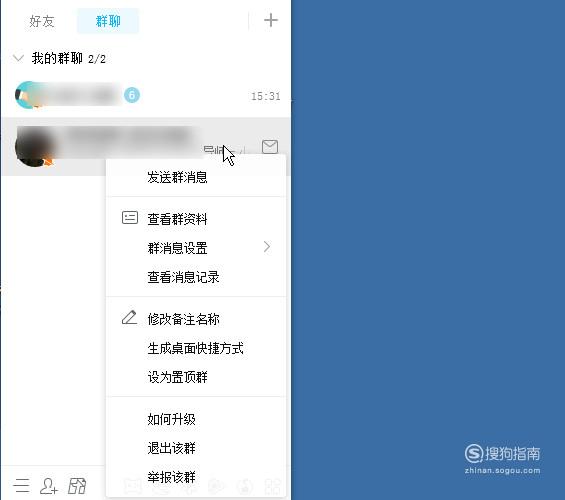Viewport: 565px width, 500px height.
Task: Click the plus icon to add group
Action: (x=271, y=20)
